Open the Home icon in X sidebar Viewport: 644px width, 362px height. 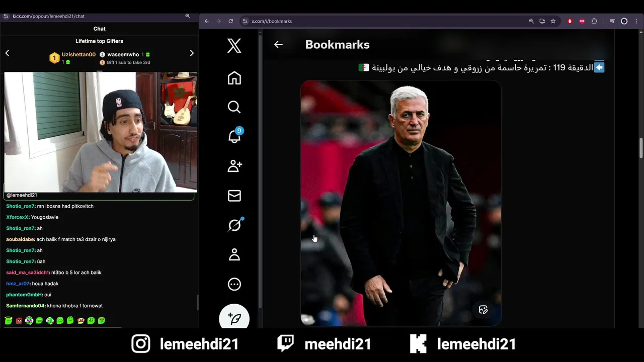pyautogui.click(x=234, y=78)
